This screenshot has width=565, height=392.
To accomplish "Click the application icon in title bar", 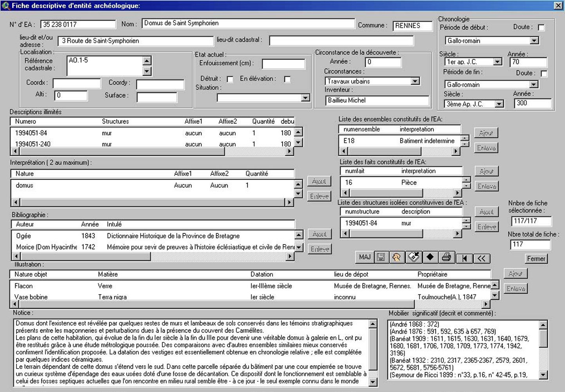I will click(x=5, y=5).
